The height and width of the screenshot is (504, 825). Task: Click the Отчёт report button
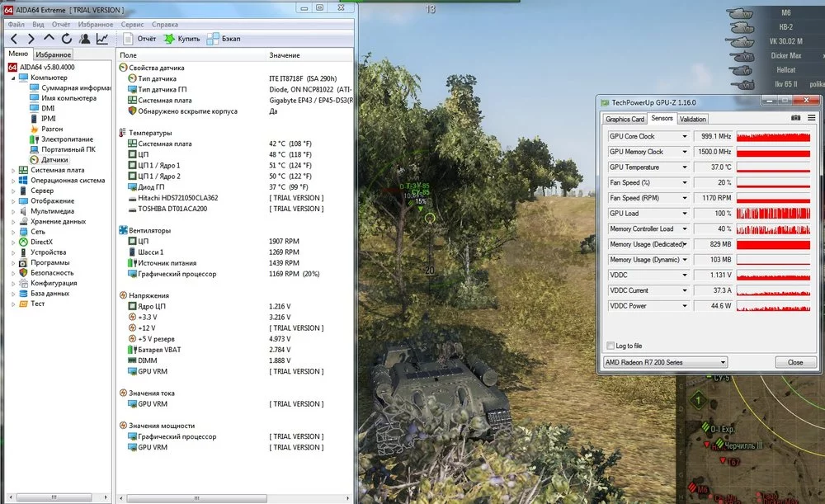coord(139,39)
